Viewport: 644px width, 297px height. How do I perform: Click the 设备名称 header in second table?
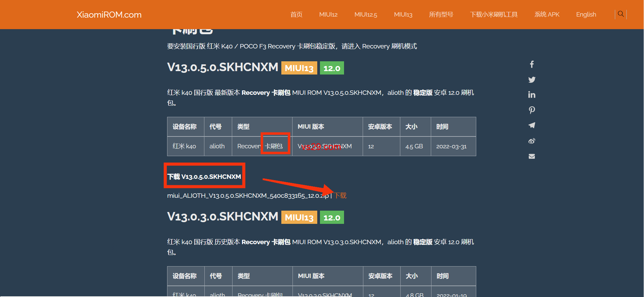(186, 276)
